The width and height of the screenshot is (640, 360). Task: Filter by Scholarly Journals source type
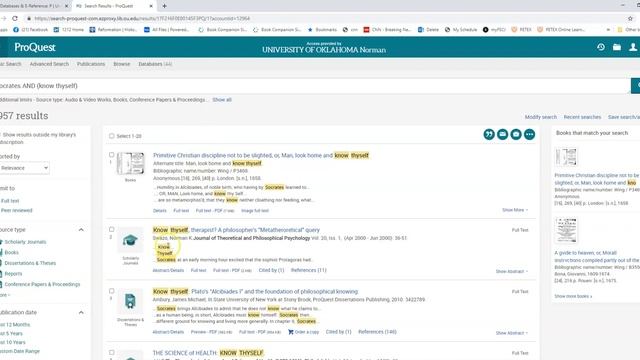[x=25, y=242]
